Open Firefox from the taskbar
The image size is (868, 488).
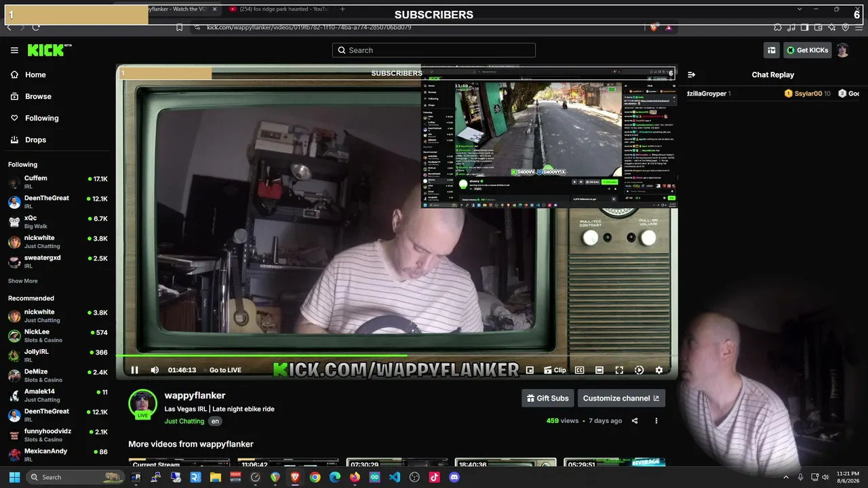pyautogui.click(x=355, y=477)
